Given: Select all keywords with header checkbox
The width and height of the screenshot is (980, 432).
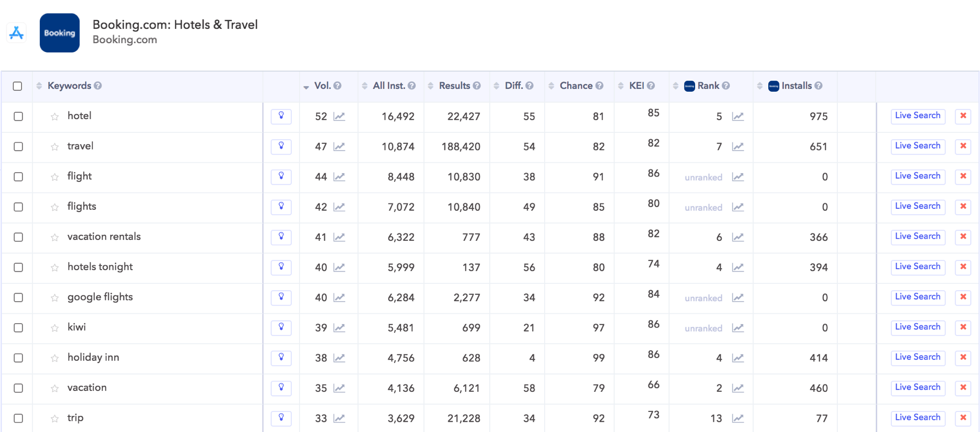Looking at the screenshot, I should (x=18, y=86).
